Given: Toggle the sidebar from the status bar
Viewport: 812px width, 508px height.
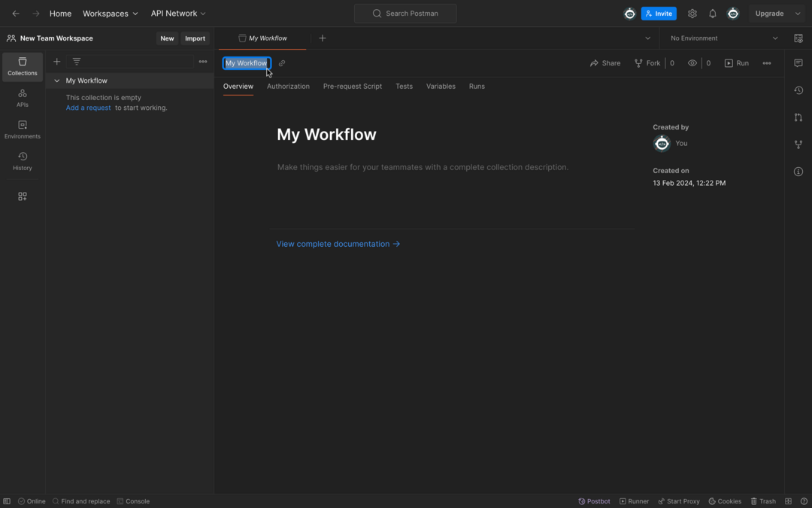Looking at the screenshot, I should [x=7, y=501].
